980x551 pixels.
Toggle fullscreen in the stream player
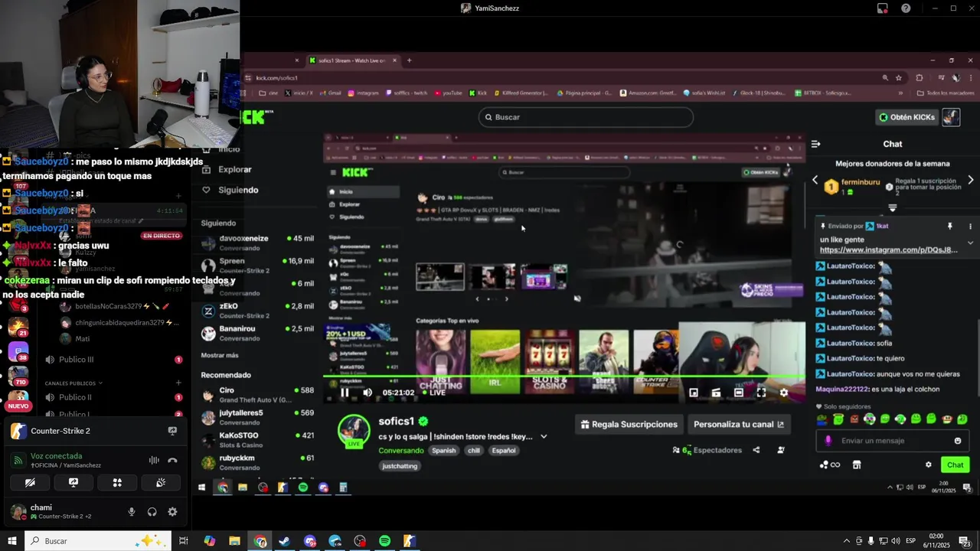pyautogui.click(x=761, y=393)
